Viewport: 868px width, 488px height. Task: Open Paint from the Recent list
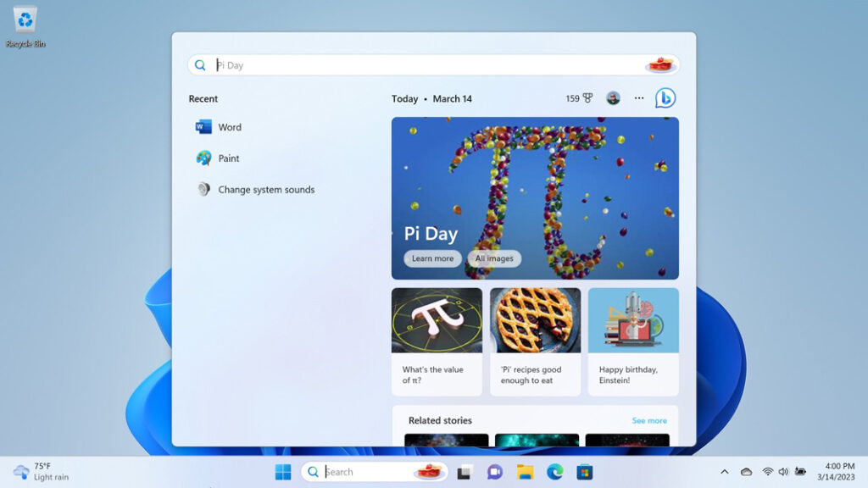point(220,158)
